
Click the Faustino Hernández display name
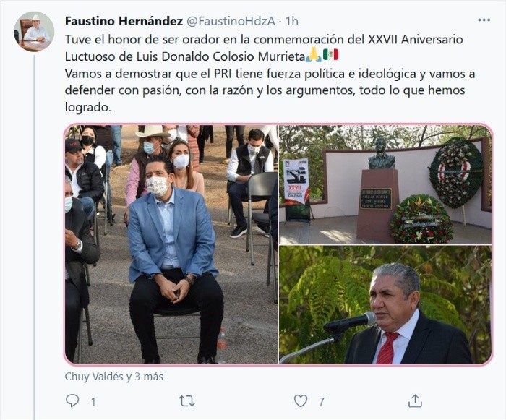124,21
